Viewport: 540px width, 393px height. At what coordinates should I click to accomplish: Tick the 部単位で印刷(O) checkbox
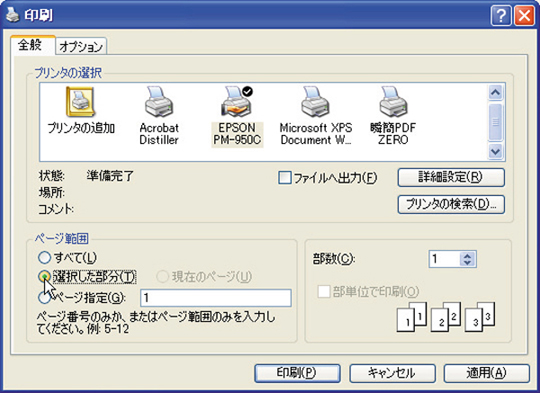(323, 292)
